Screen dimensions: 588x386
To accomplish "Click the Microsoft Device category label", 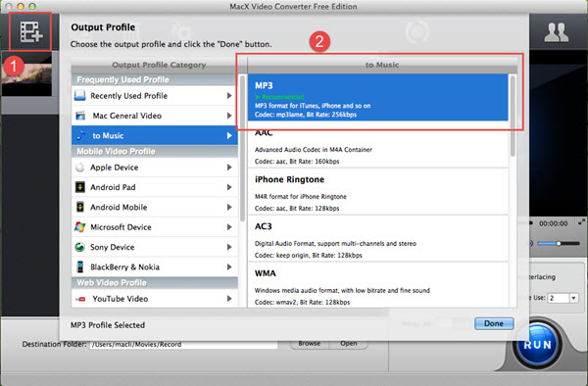I will click(x=121, y=227).
